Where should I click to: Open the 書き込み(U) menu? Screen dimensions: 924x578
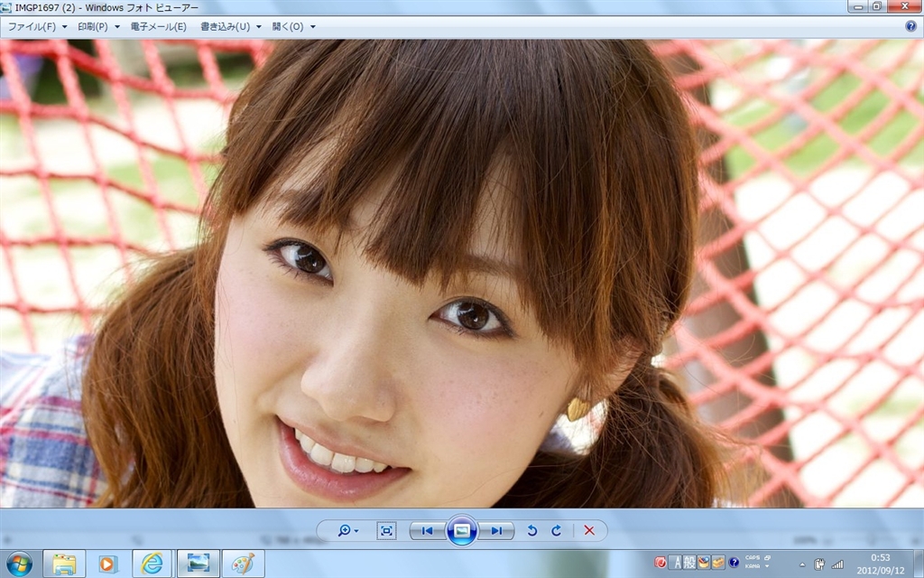230,26
